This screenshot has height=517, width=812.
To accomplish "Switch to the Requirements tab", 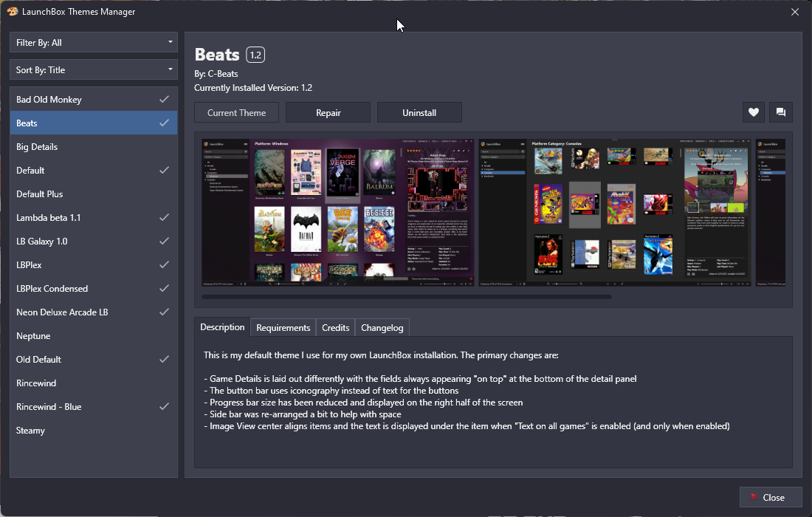I will pyautogui.click(x=283, y=328).
